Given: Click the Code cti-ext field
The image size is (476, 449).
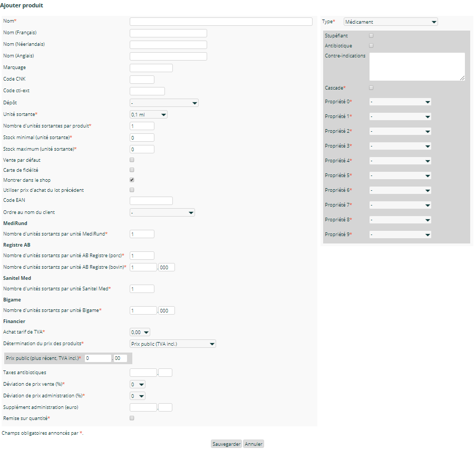Looking at the screenshot, I should pyautogui.click(x=147, y=91).
